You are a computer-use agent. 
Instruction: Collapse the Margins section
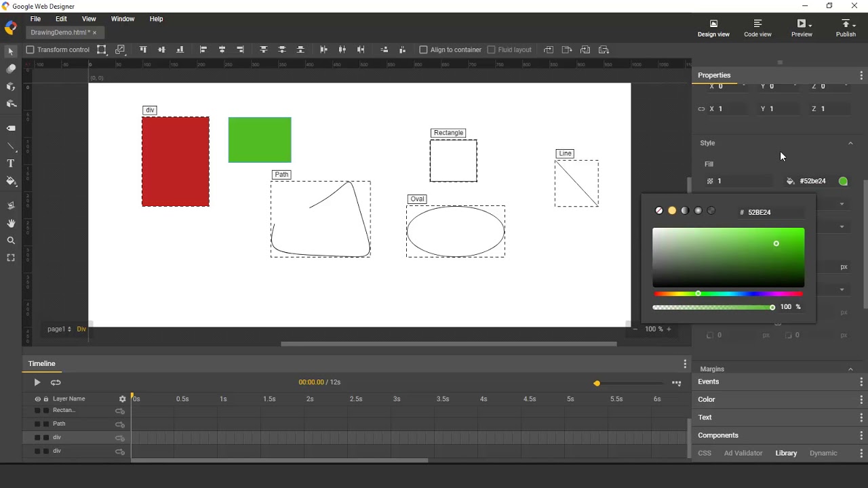tap(851, 369)
